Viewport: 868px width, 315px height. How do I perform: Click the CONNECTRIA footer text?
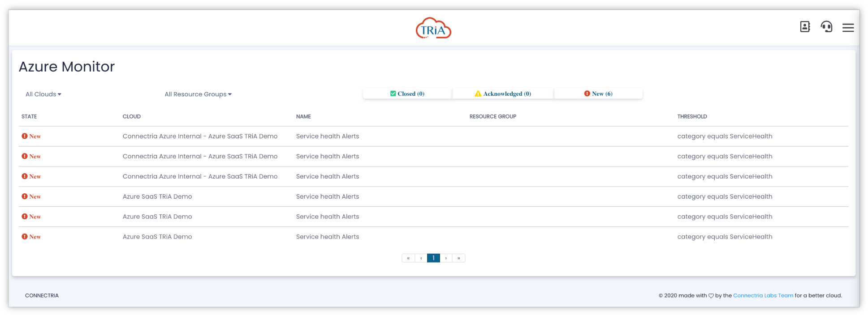click(42, 296)
